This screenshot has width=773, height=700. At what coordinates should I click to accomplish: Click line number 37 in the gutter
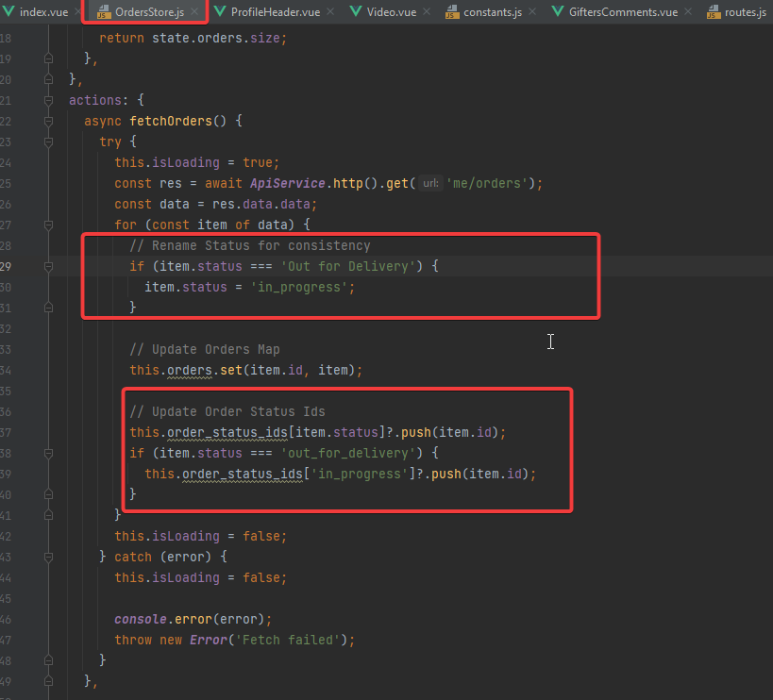click(6, 432)
